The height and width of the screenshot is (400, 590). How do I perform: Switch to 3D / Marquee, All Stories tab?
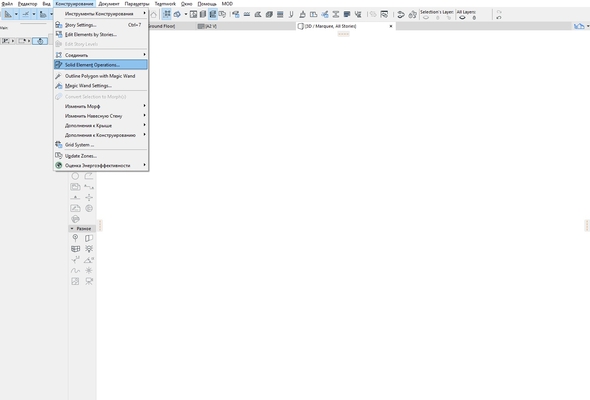[330, 26]
